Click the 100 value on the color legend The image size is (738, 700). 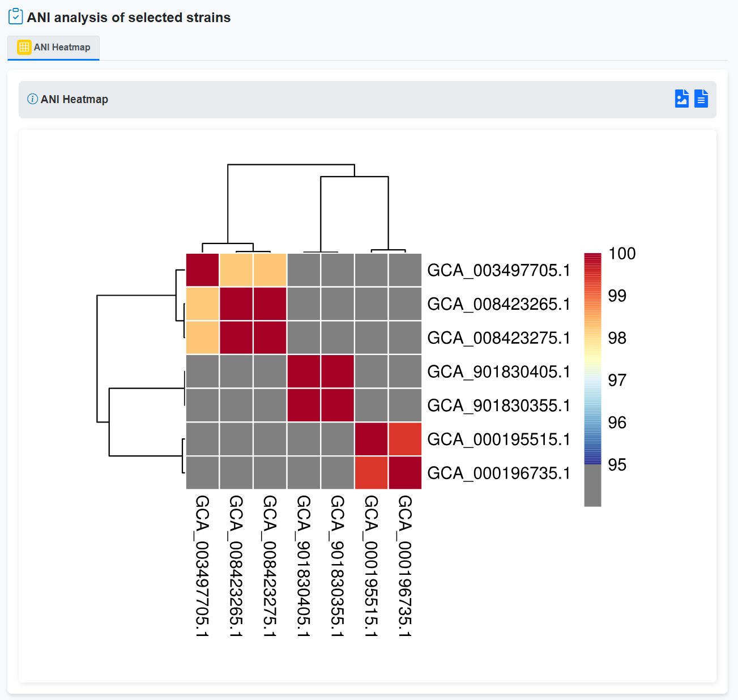pos(622,254)
